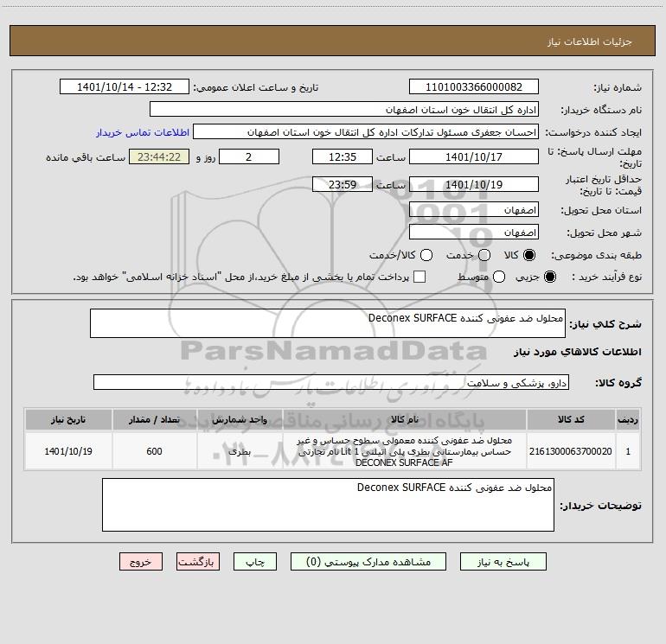Click the remaining time countdown 23:44:22
666x644 pixels.
point(159,156)
